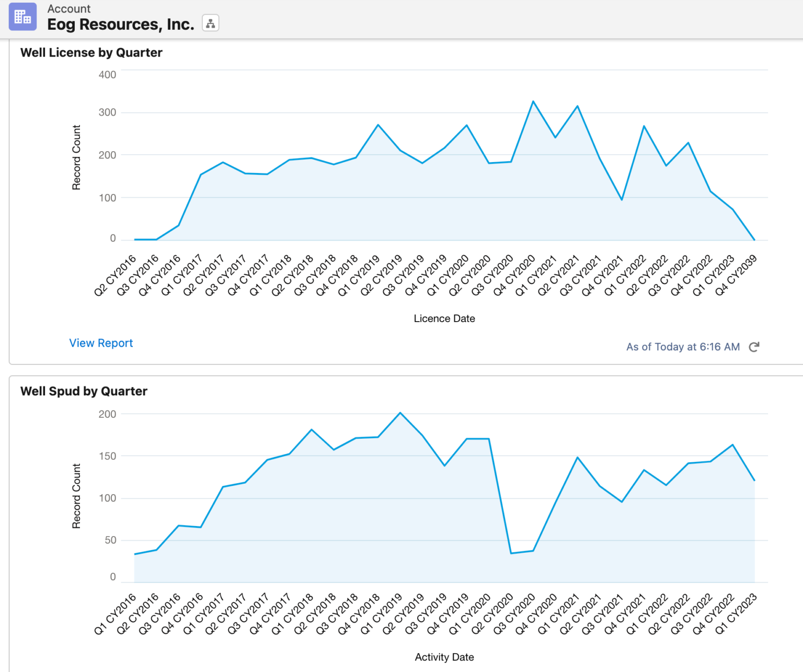803x672 pixels.
Task: Click the Activity Date axis title
Action: click(444, 657)
